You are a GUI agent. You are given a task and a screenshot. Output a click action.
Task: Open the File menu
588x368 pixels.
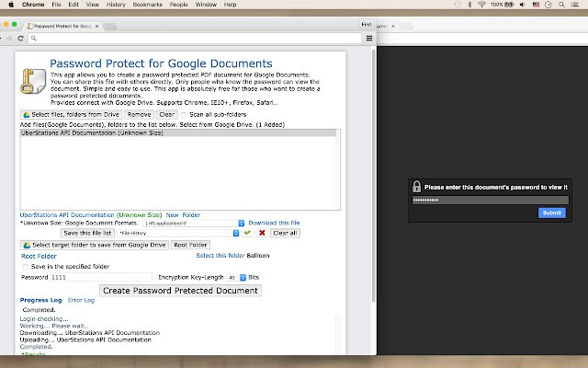coord(56,5)
